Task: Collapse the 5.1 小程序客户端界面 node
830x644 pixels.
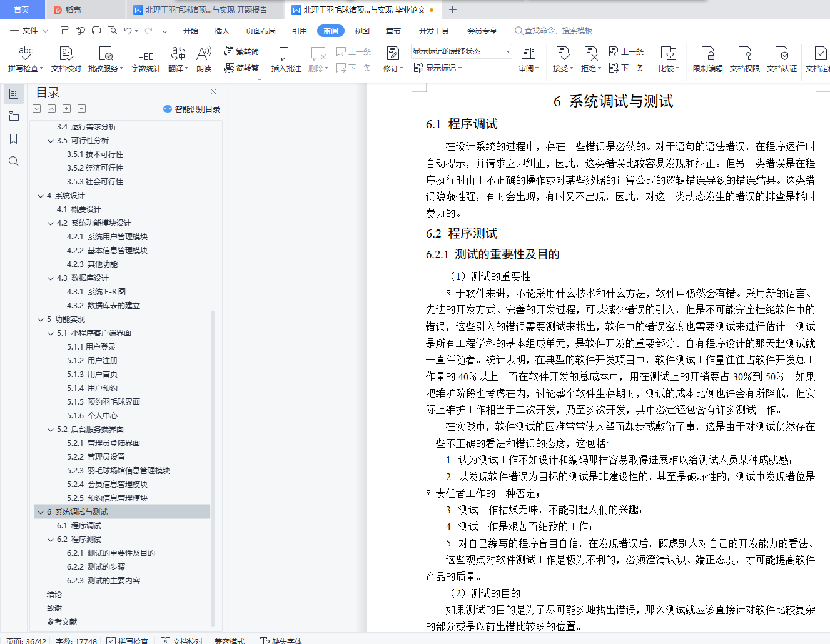Action: click(51, 333)
